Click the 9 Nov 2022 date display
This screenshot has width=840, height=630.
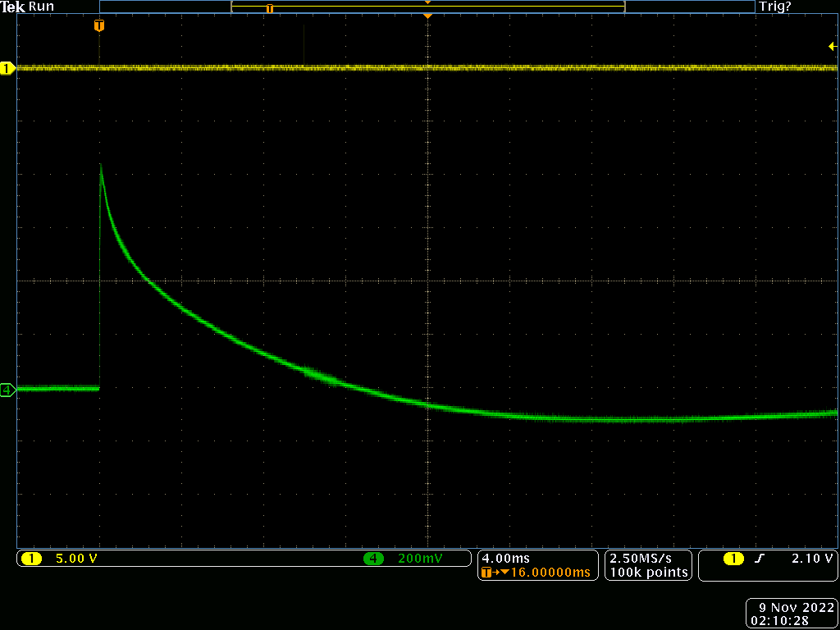point(796,607)
